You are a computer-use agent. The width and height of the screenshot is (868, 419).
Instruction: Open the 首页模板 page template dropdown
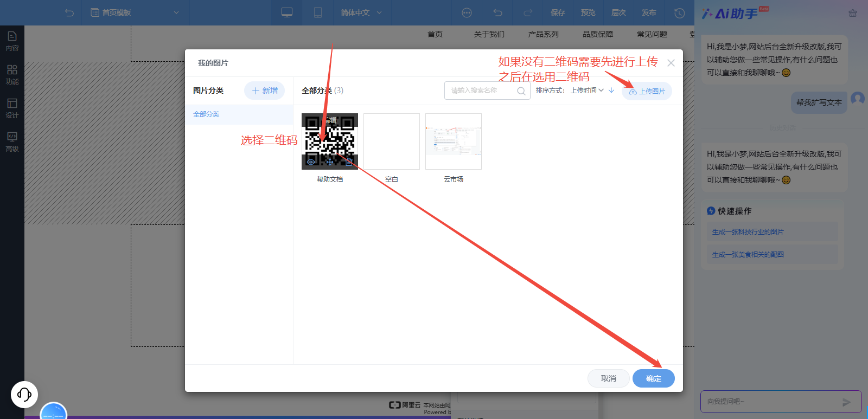click(135, 12)
